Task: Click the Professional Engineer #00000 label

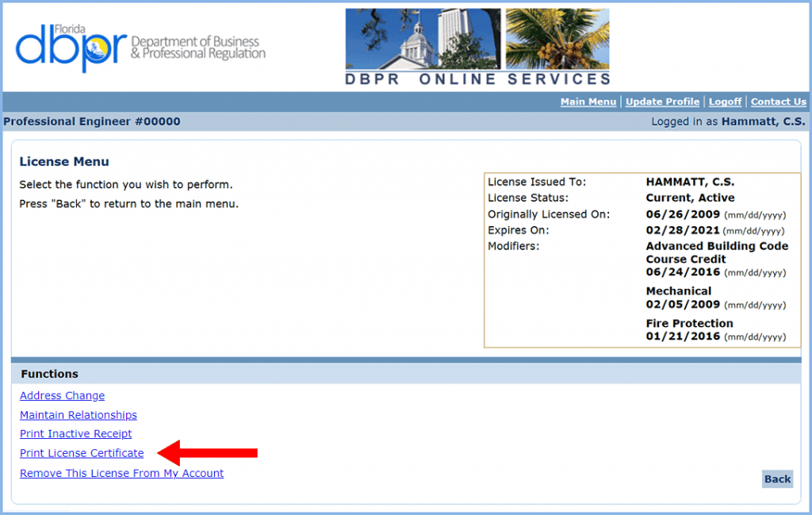Action: pyautogui.click(x=92, y=121)
